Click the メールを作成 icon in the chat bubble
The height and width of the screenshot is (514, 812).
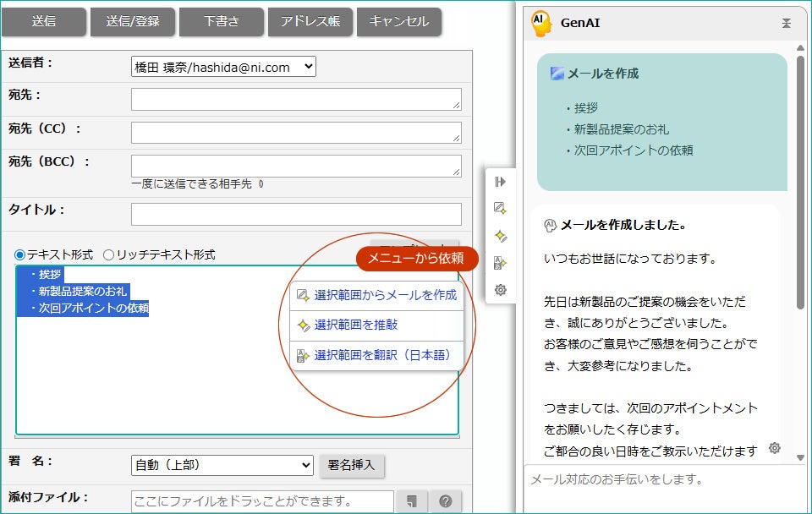point(557,74)
